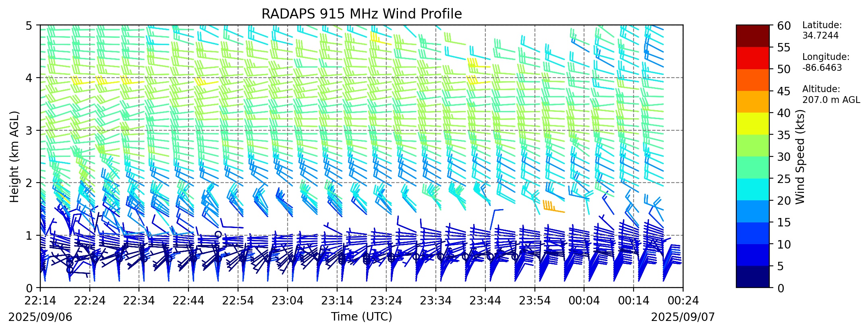
Task: Click the 23:24 time tick label
Action: point(386,300)
